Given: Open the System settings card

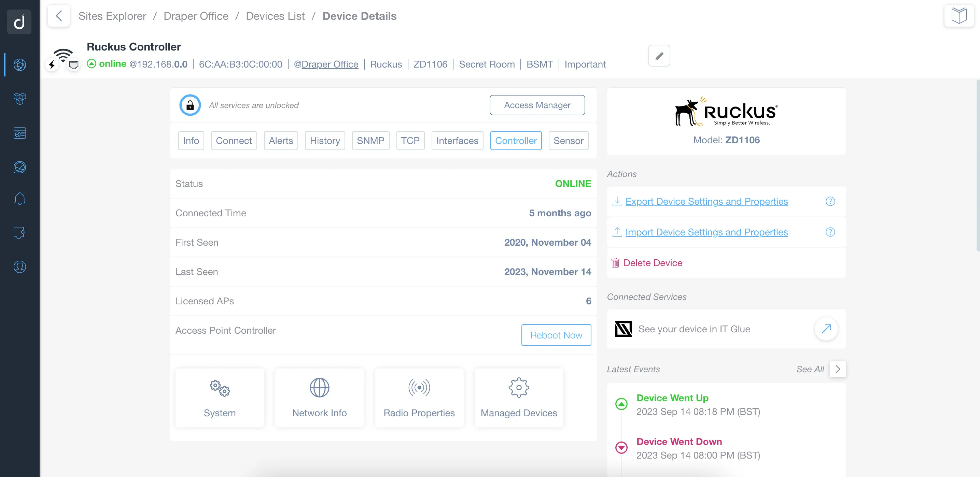Looking at the screenshot, I should [x=220, y=398].
